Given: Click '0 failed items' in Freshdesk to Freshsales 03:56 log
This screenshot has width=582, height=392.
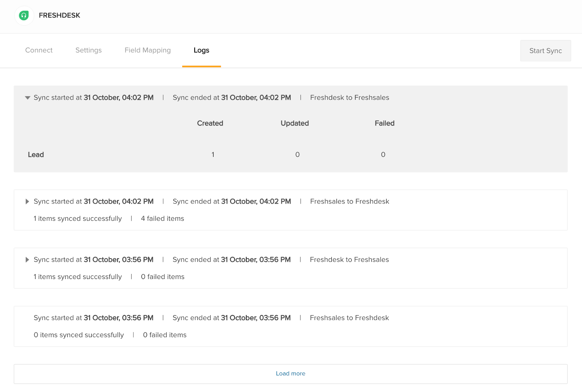Looking at the screenshot, I should pos(163,277).
